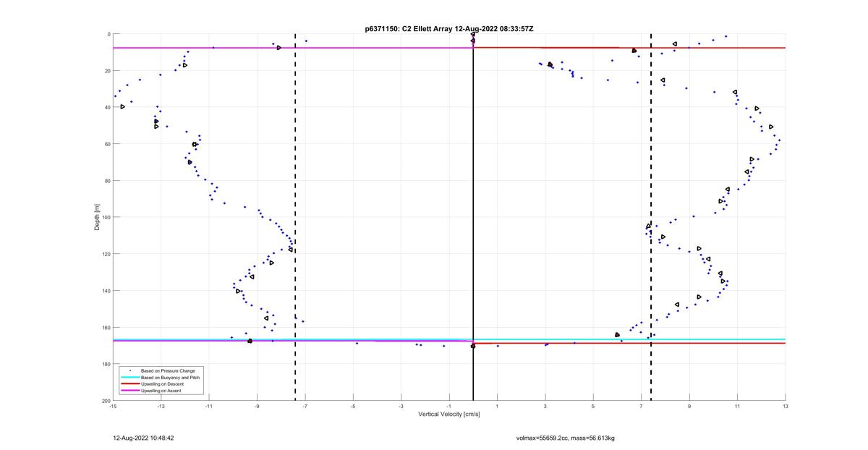Click x-axis tick label '-15'

113,407
